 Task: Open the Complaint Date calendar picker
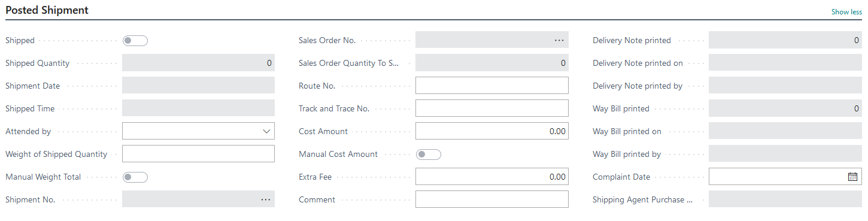pyautogui.click(x=852, y=177)
